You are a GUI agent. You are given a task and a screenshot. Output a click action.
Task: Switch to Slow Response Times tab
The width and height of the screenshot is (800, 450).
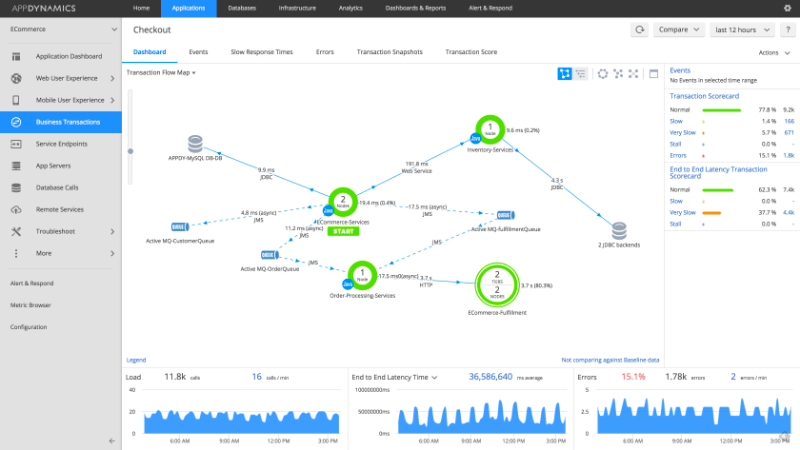[x=262, y=52]
